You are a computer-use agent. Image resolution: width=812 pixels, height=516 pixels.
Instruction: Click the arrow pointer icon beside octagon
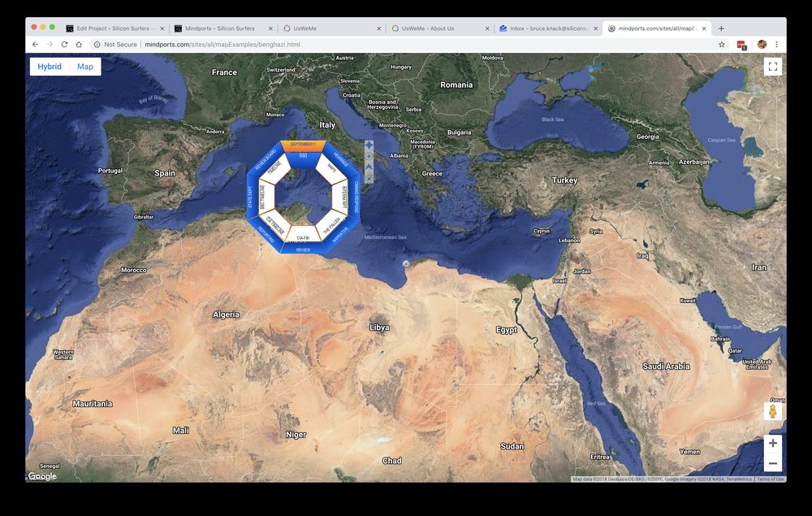tap(369, 167)
